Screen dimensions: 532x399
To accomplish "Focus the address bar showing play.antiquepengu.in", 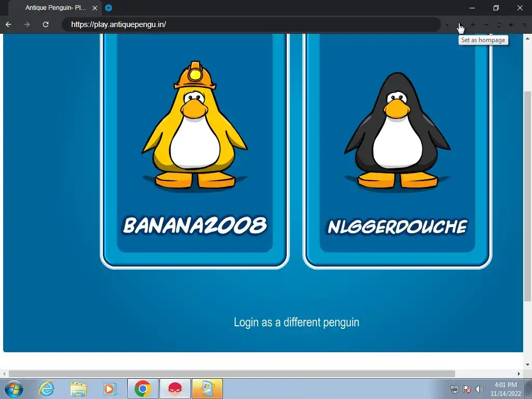I will coord(251,24).
